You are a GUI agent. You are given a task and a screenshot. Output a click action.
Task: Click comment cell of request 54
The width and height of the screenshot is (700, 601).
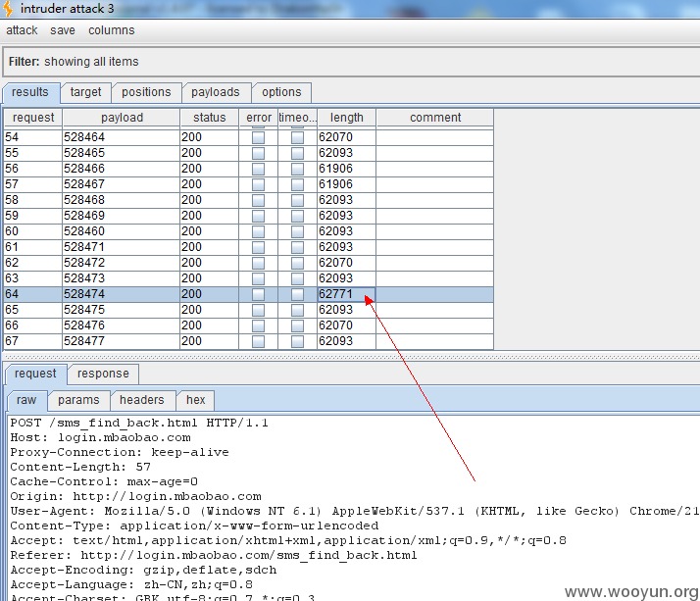(x=435, y=137)
